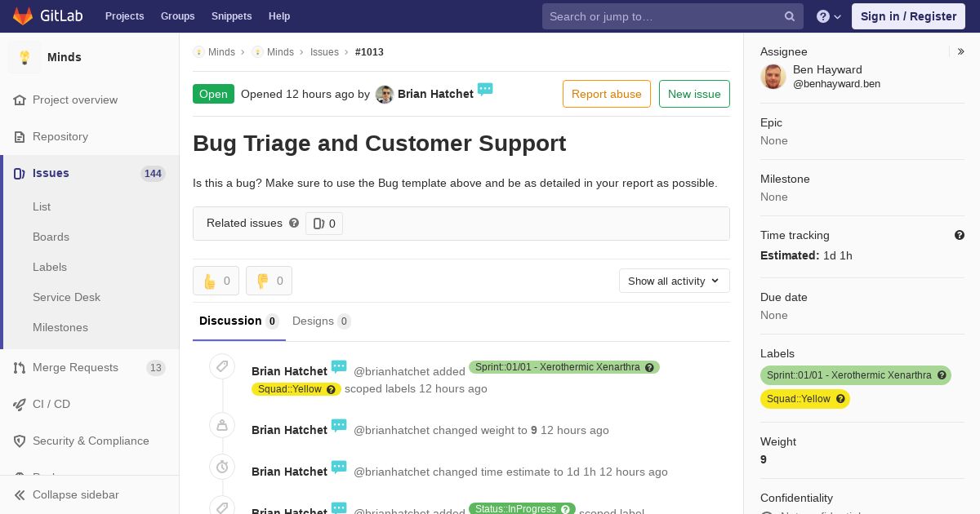Click the first Minds breadcrumb icon

[x=198, y=51]
